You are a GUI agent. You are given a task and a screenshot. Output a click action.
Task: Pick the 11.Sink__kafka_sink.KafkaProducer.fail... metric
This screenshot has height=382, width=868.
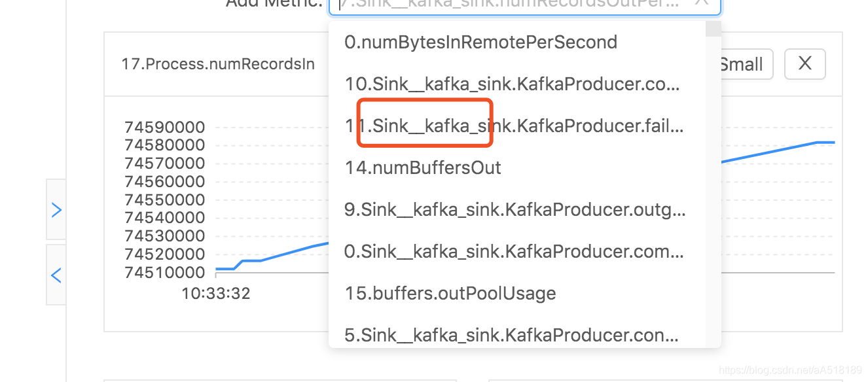coord(514,126)
